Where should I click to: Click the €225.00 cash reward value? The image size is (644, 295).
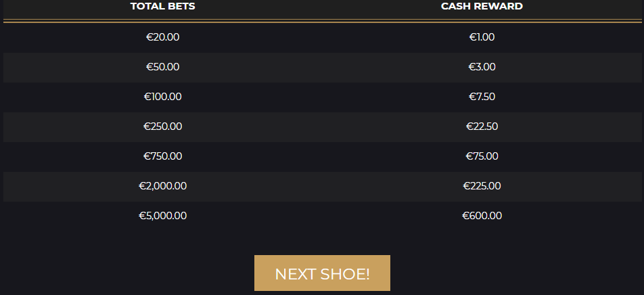(x=482, y=186)
